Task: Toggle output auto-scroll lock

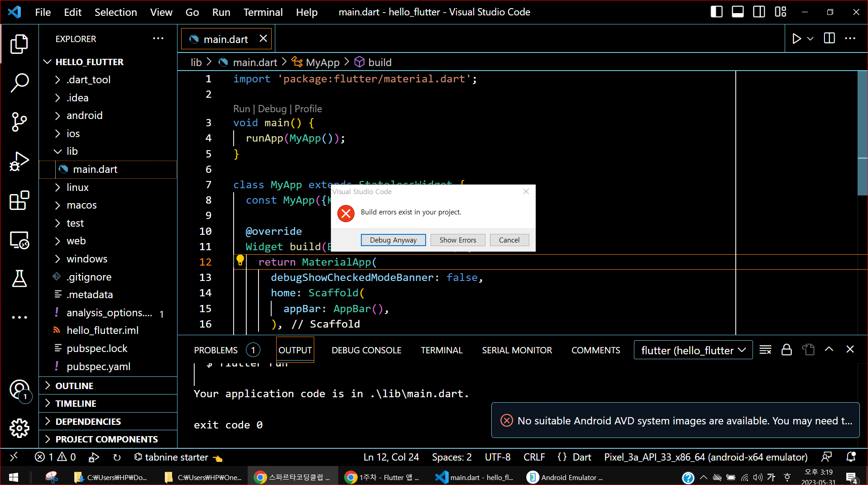Action: (x=787, y=350)
